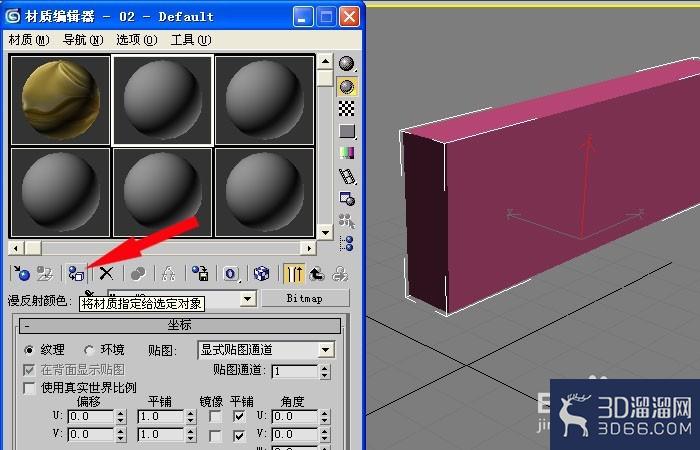This screenshot has width=700, height=450.
Task: Select the gold marble sample slot
Action: click(x=60, y=100)
